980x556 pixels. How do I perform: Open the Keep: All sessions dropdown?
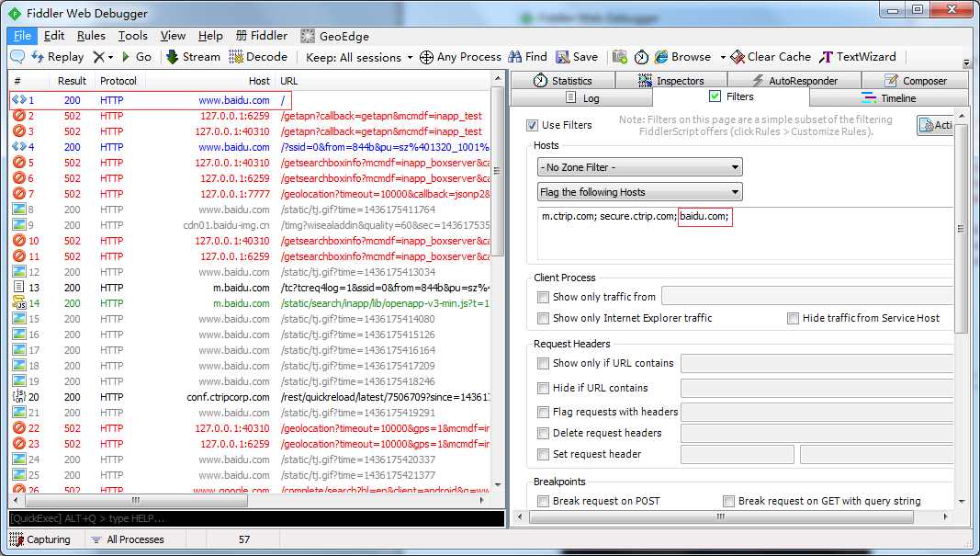point(359,57)
